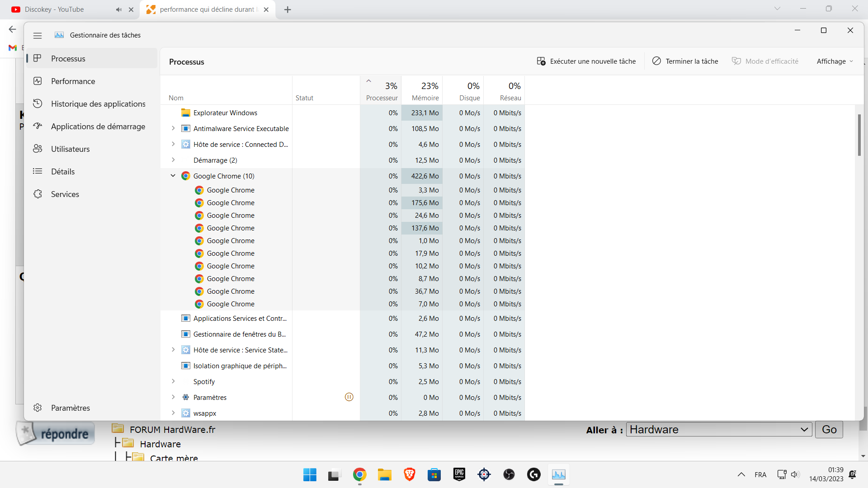Viewport: 868px width, 488px height.
Task: Open the Affichage dropdown
Action: coord(835,61)
